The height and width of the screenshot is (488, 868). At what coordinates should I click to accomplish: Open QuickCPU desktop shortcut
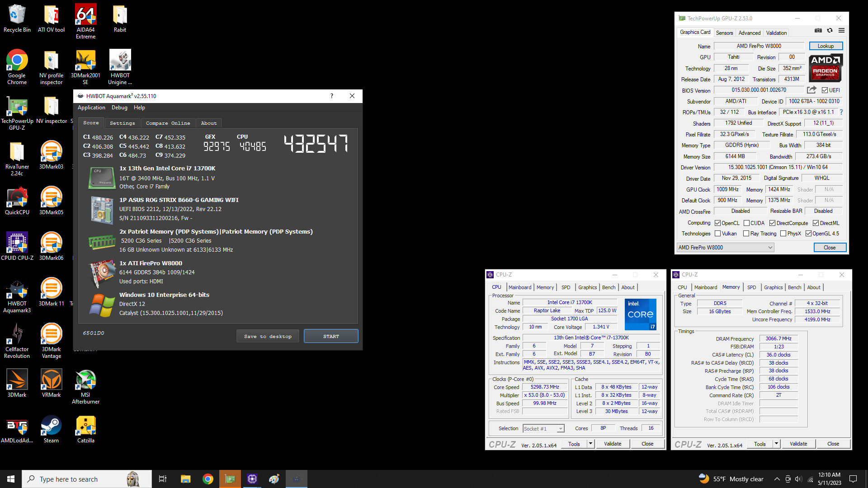click(x=17, y=201)
